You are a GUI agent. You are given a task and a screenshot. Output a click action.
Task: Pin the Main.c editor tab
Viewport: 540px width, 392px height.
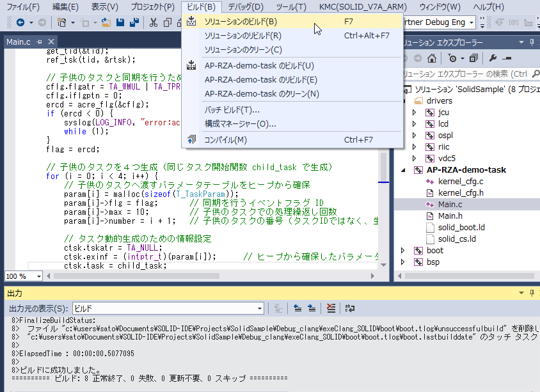point(39,42)
